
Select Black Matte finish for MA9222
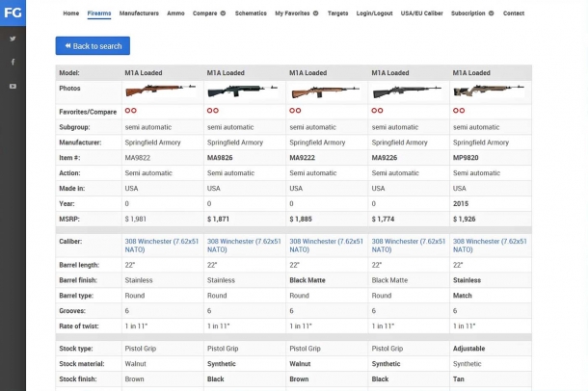point(307,280)
